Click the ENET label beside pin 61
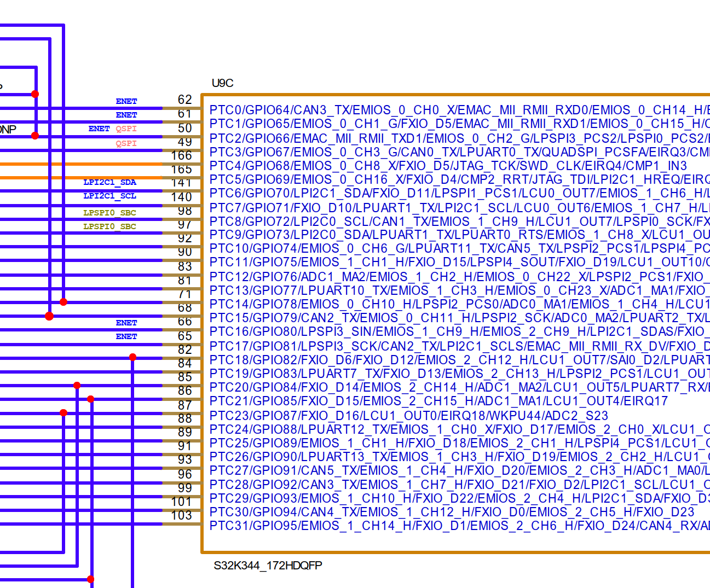 coord(126,115)
